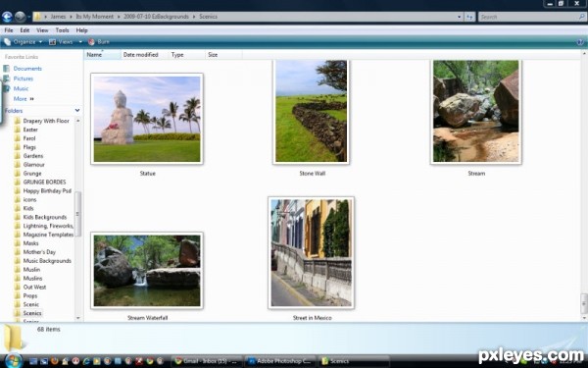Screen dimensions: 588x368
Task: Click the folder icon beside Flags
Action: point(18,147)
